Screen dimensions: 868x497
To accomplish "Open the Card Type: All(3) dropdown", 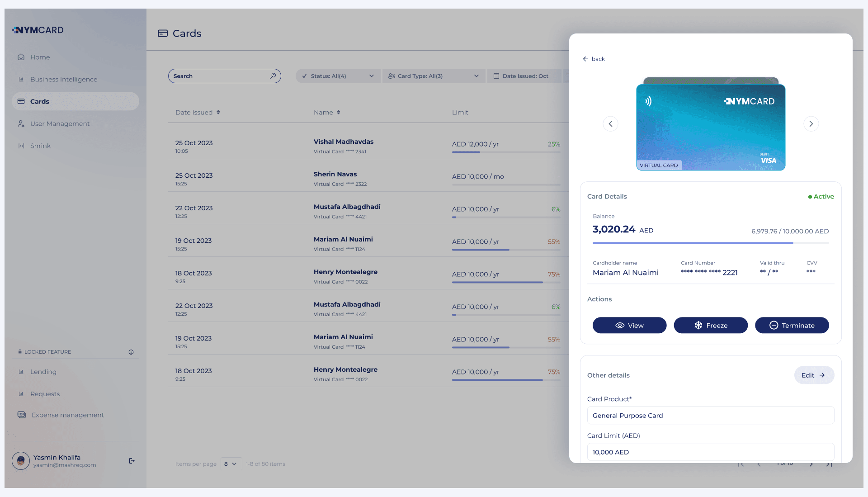I will [x=434, y=76].
